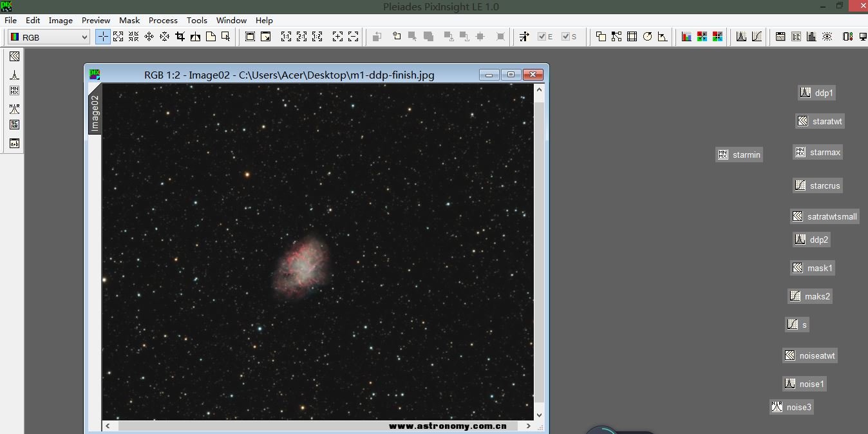
Task: Click the horizontal scroll right arrow
Action: tap(529, 426)
